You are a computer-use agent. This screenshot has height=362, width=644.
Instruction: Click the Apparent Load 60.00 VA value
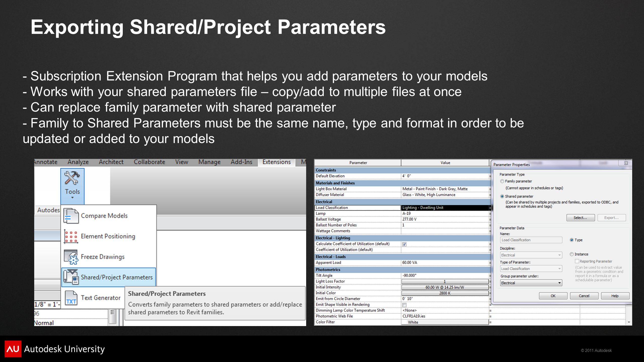pos(445,263)
